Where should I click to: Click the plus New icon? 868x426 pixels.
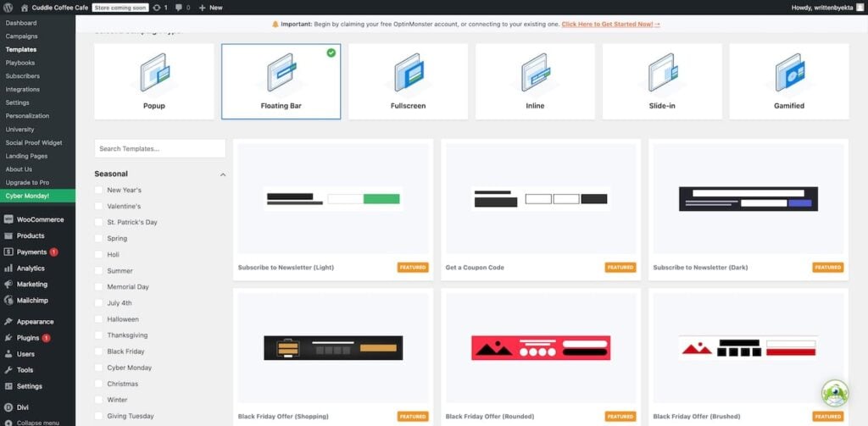202,8
